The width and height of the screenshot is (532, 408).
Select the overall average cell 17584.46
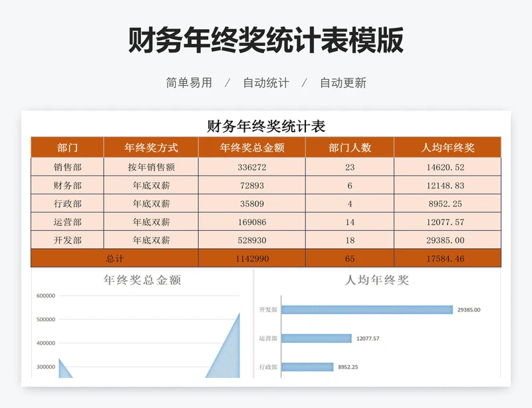448,258
